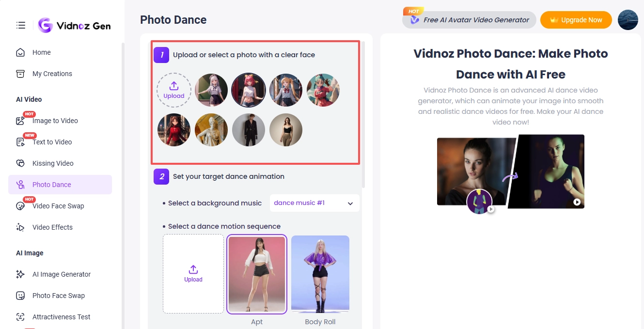The height and width of the screenshot is (329, 644).
Task: Play the Photo Dance demo video
Action: coord(577,203)
